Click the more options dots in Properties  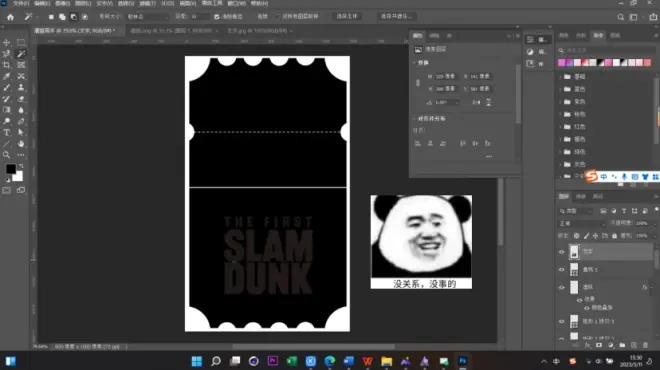[489, 156]
